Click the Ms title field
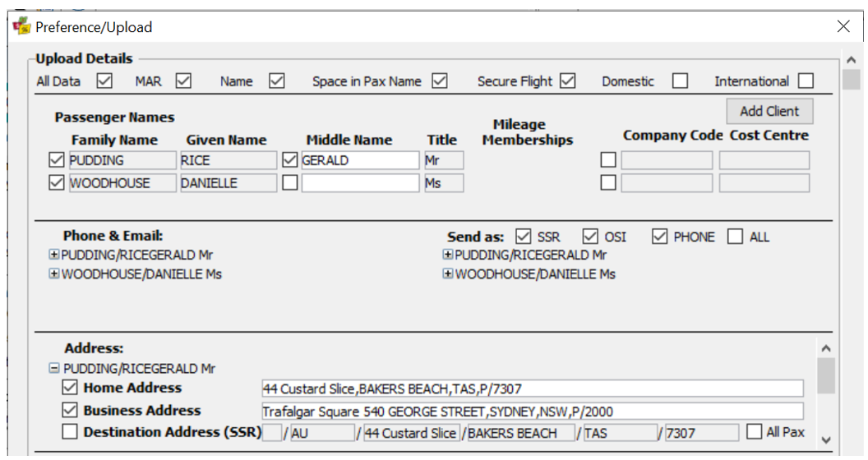Screen dimensions: 868x460 tap(444, 183)
